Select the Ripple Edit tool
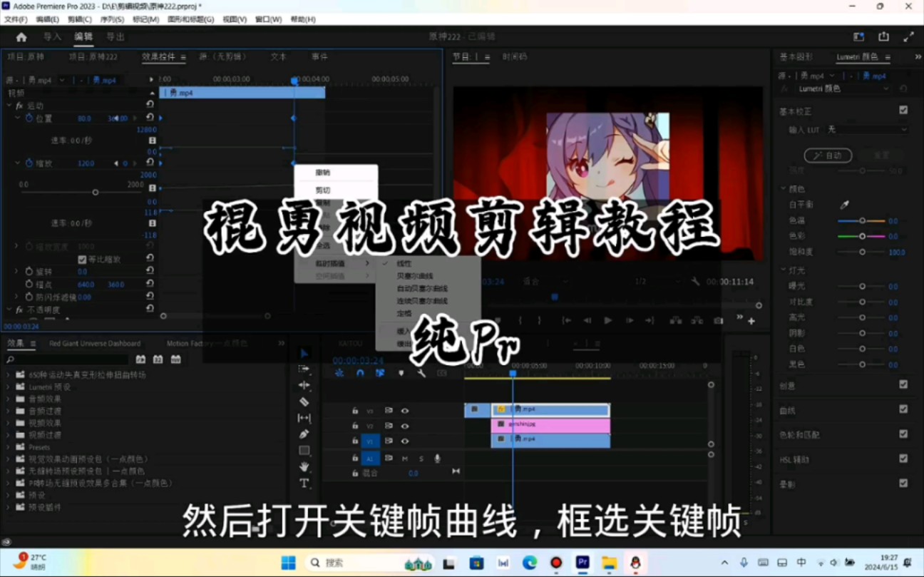This screenshot has width=924, height=577. [x=304, y=385]
